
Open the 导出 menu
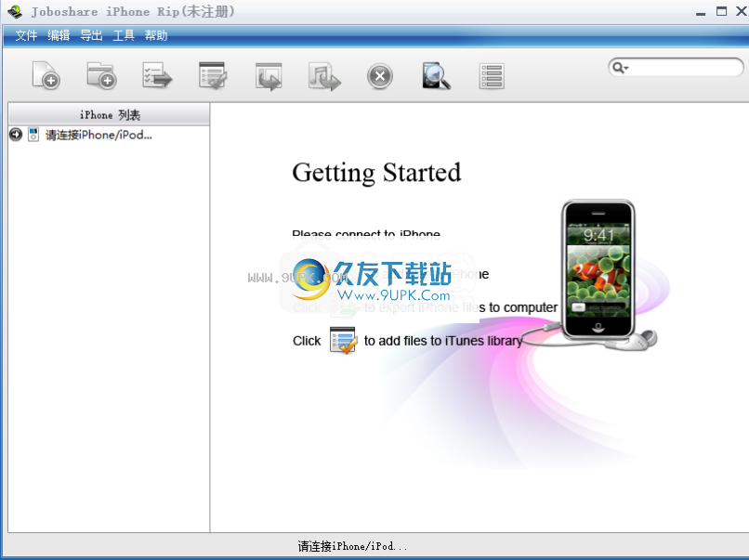(91, 35)
